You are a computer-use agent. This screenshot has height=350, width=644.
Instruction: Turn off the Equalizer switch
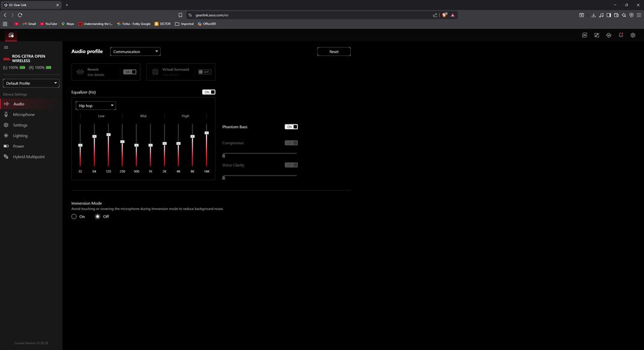[209, 92]
